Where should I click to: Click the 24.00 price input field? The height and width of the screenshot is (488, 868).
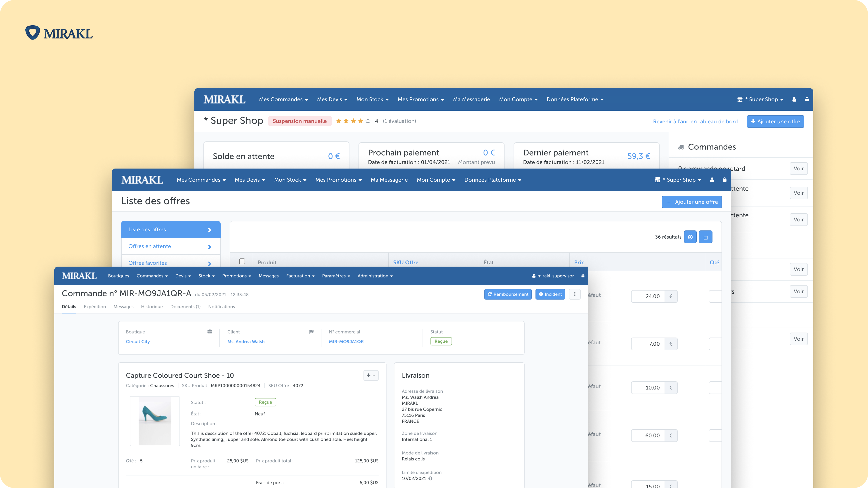click(648, 296)
